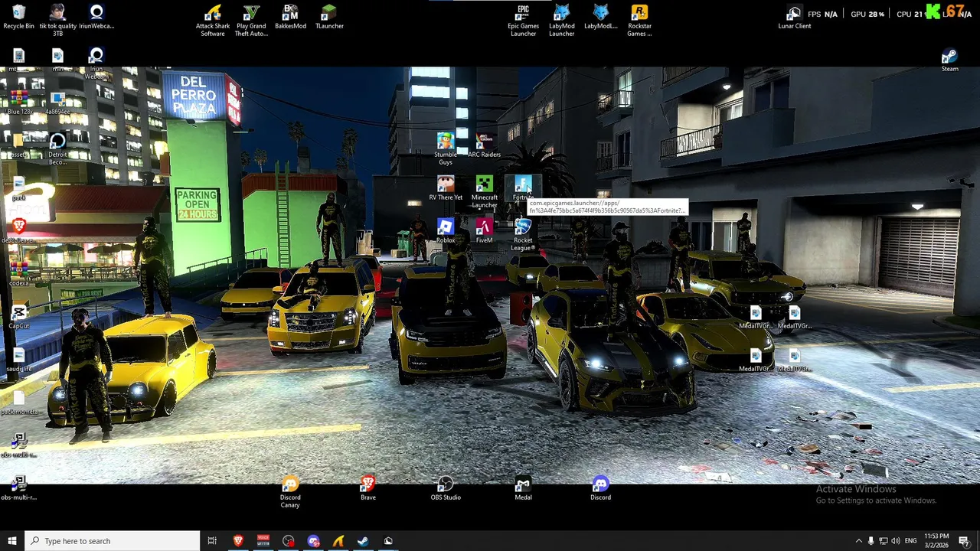Select the Roblox desktop icon
Viewport: 980px width, 551px height.
point(445,231)
